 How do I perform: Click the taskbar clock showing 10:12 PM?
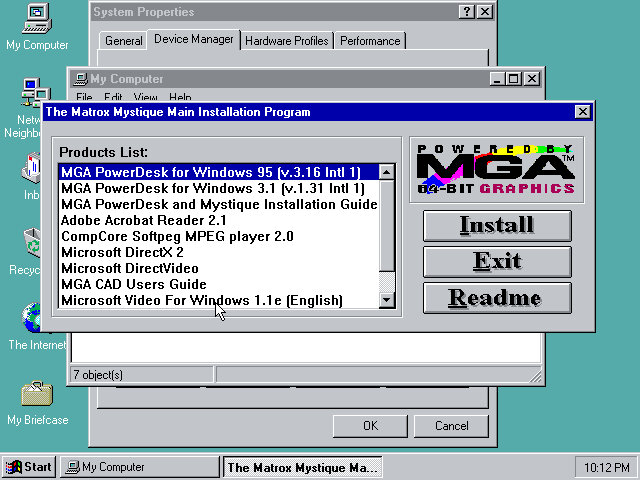[x=604, y=467]
